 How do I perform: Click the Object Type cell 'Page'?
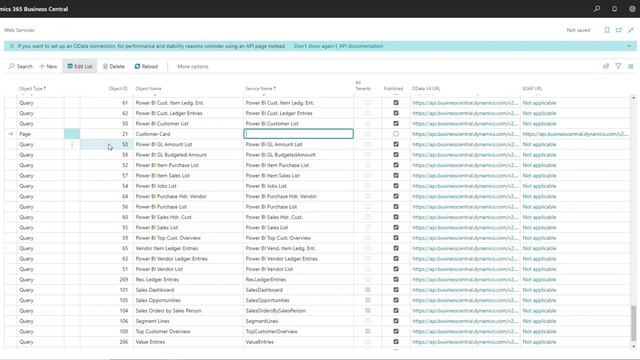point(25,134)
